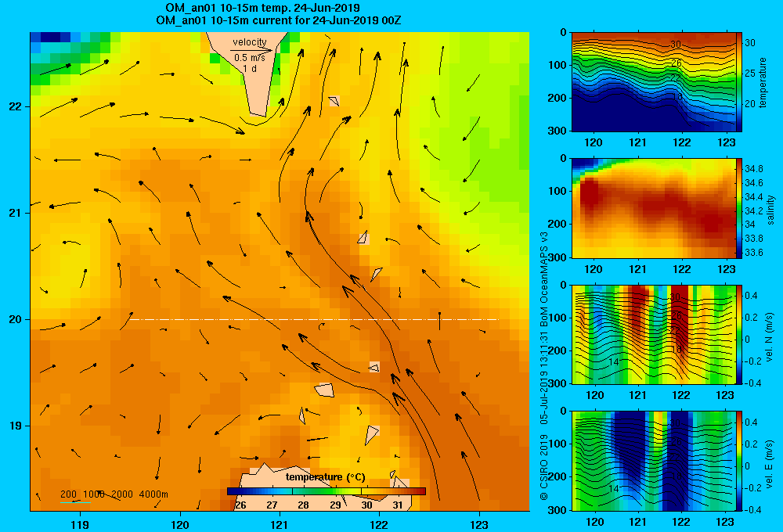
Task: Click the island polygon near 19.3 latitude
Action: 325,390
